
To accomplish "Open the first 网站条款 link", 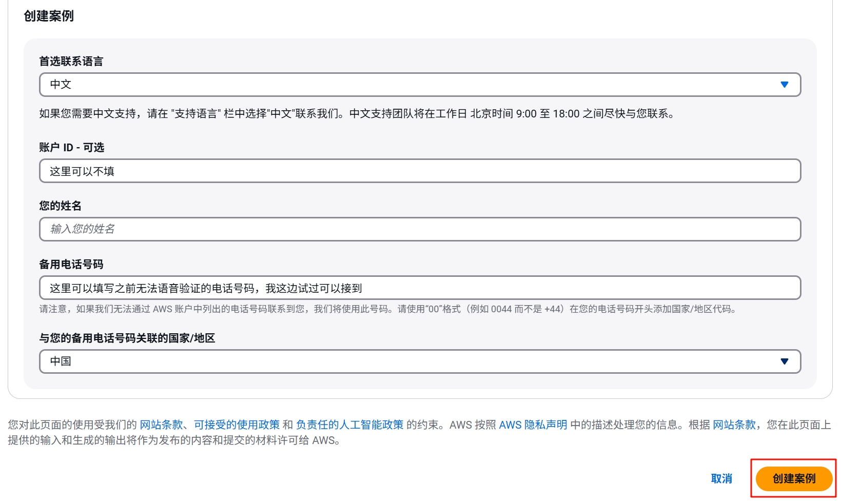I will click(161, 425).
